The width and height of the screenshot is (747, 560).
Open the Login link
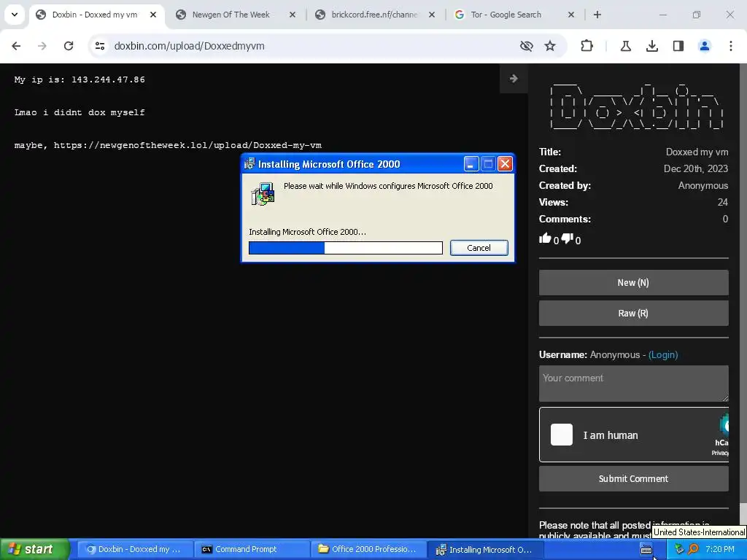(x=663, y=355)
